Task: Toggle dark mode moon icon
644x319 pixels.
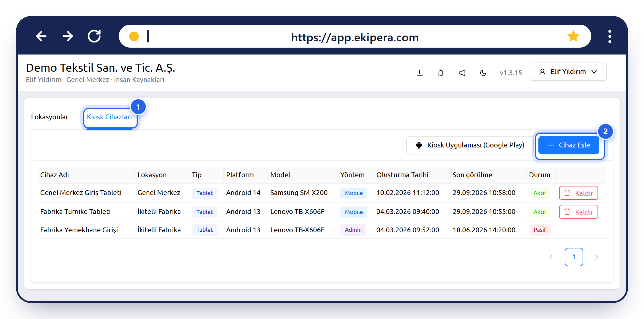Action: point(483,73)
